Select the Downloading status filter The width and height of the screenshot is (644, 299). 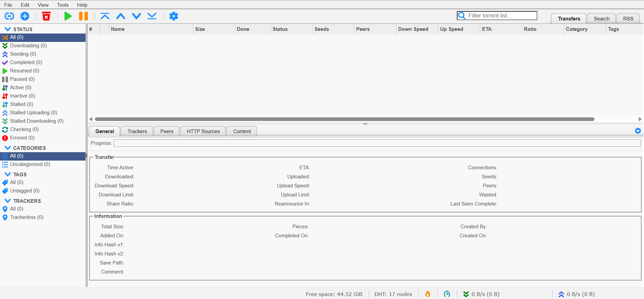tap(28, 46)
